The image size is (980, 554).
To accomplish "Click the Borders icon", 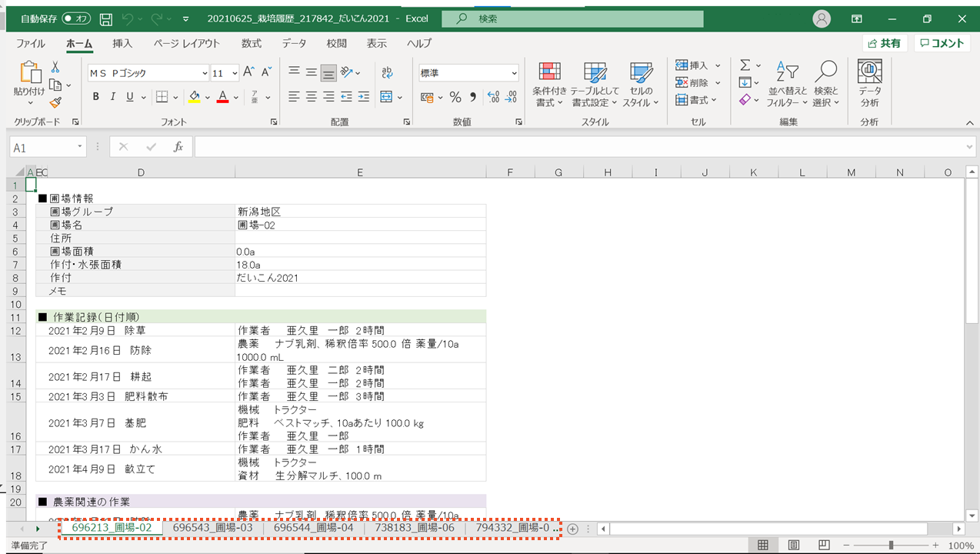I will pyautogui.click(x=162, y=97).
